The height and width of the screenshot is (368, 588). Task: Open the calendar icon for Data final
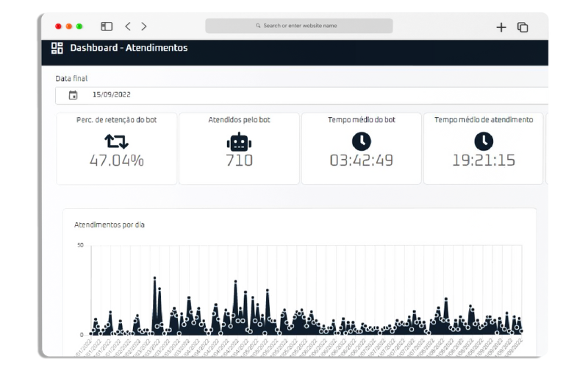click(73, 95)
